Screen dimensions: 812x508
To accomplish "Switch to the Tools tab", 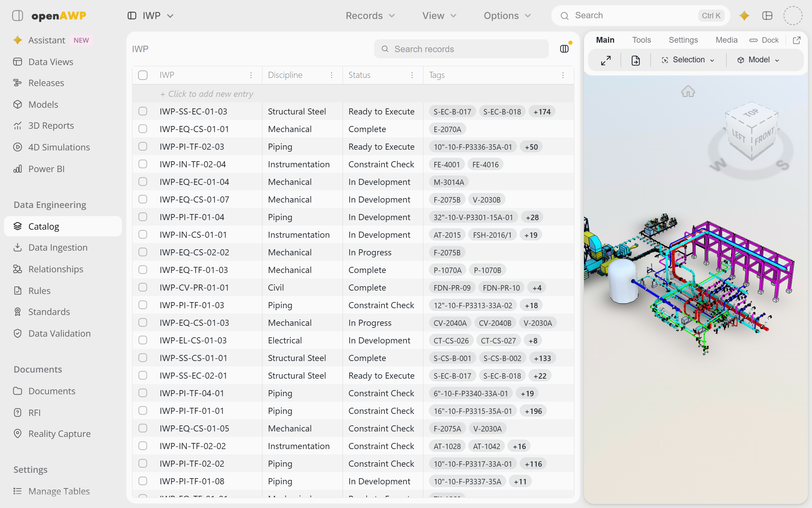I will (641, 40).
